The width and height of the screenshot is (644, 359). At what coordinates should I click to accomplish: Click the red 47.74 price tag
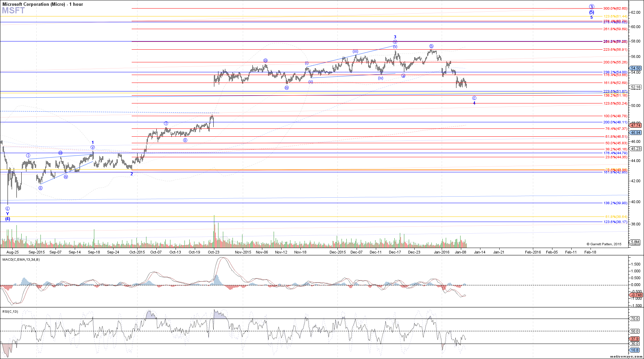(636, 126)
